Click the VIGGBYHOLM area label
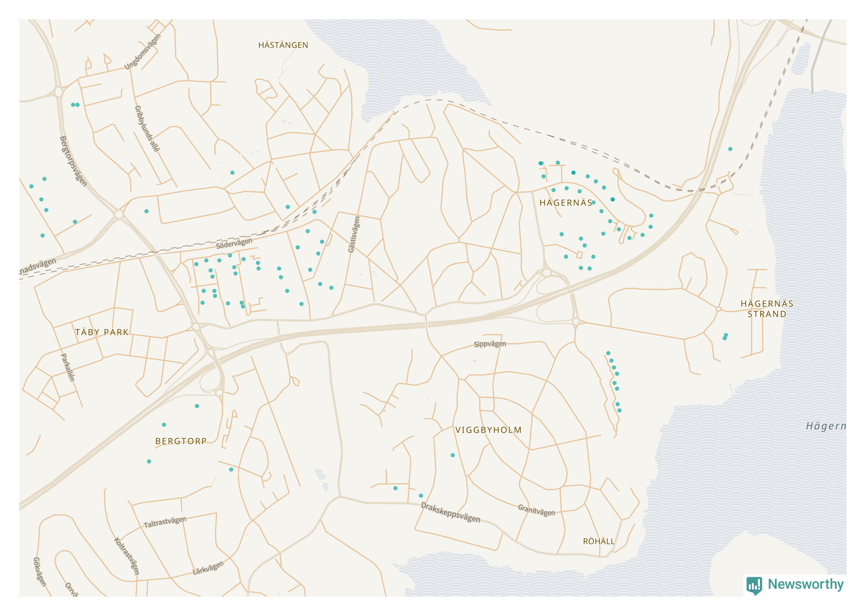866x616 pixels. [x=488, y=430]
